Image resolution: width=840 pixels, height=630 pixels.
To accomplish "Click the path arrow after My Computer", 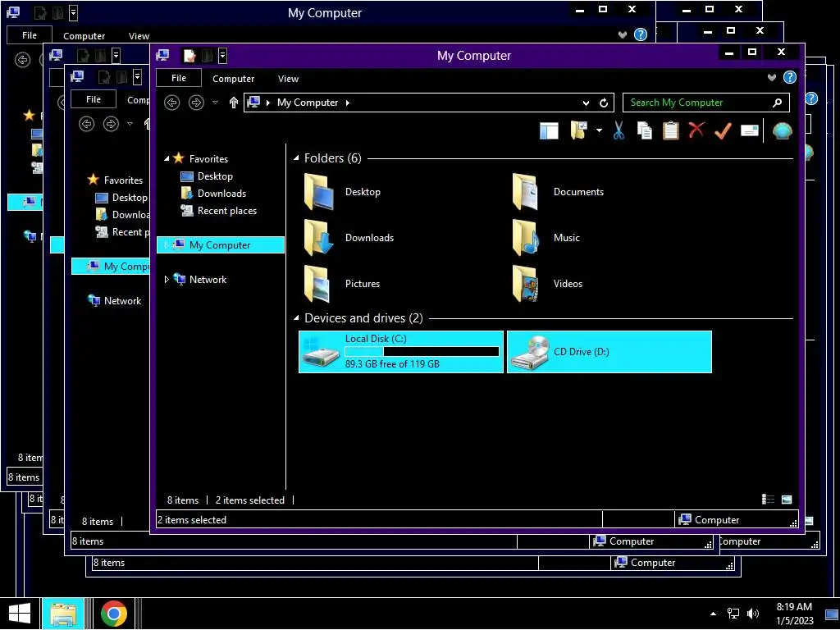I will (x=348, y=103).
